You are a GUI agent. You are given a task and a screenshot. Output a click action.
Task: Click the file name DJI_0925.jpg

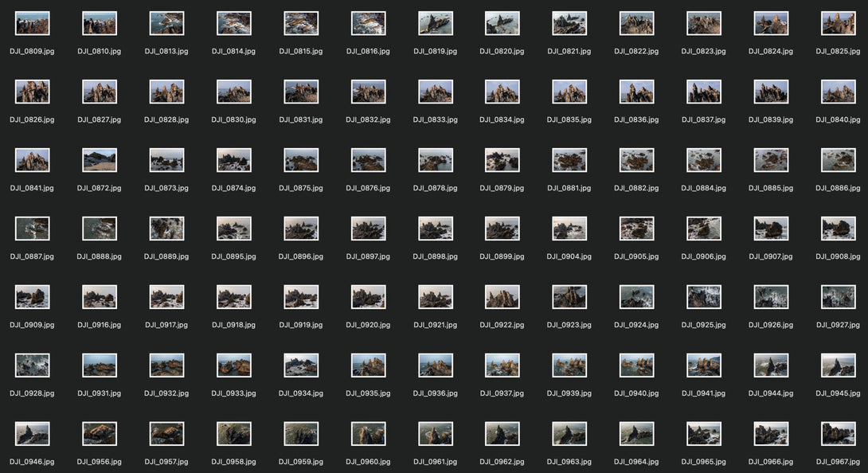click(704, 325)
